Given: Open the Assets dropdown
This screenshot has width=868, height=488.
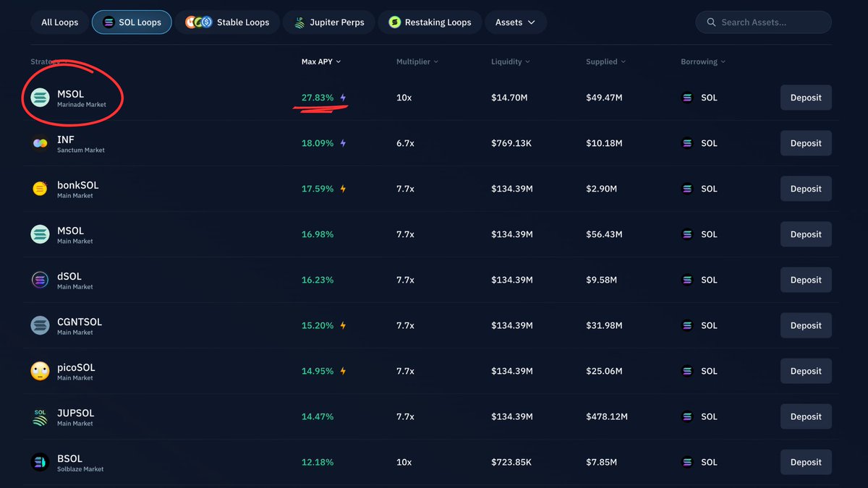Looking at the screenshot, I should point(516,22).
